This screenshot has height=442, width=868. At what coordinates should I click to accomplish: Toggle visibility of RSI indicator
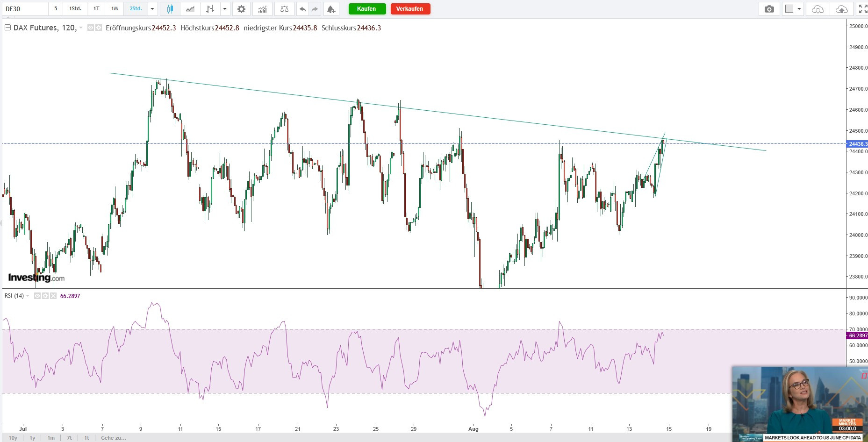[37, 296]
